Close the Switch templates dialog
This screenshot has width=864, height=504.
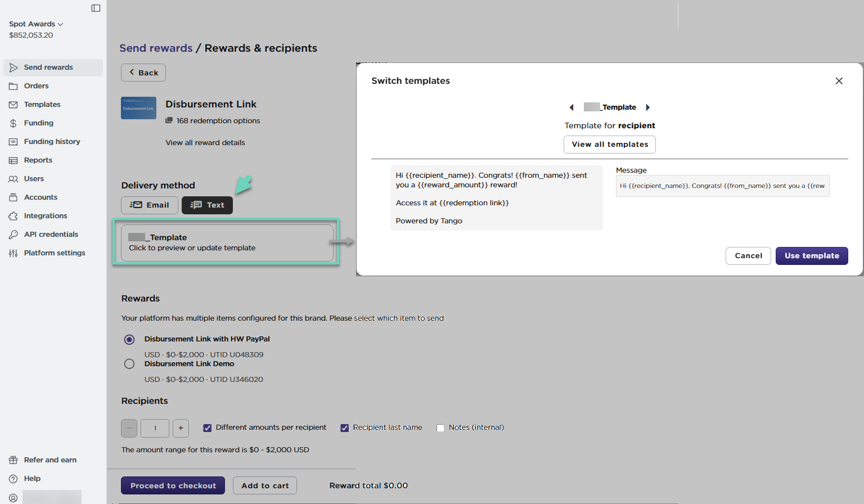coord(839,81)
